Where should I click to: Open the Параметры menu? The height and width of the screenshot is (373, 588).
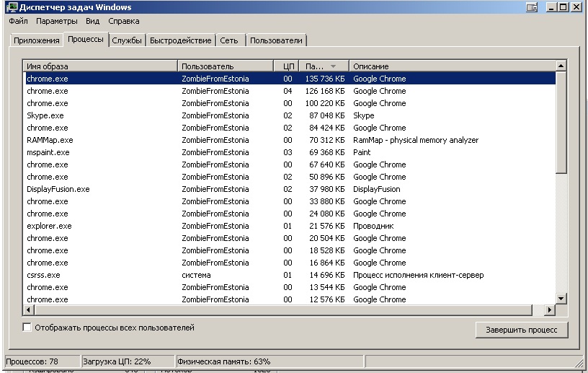(57, 21)
